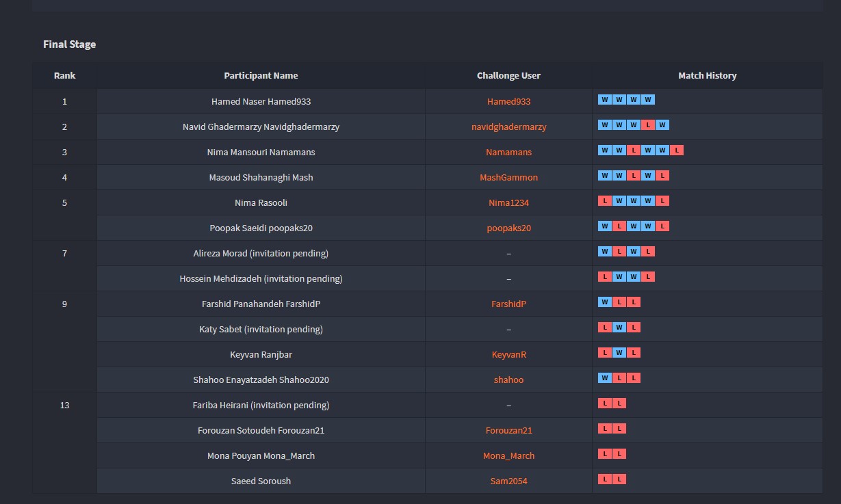Click the Sam2054 username link

point(508,481)
